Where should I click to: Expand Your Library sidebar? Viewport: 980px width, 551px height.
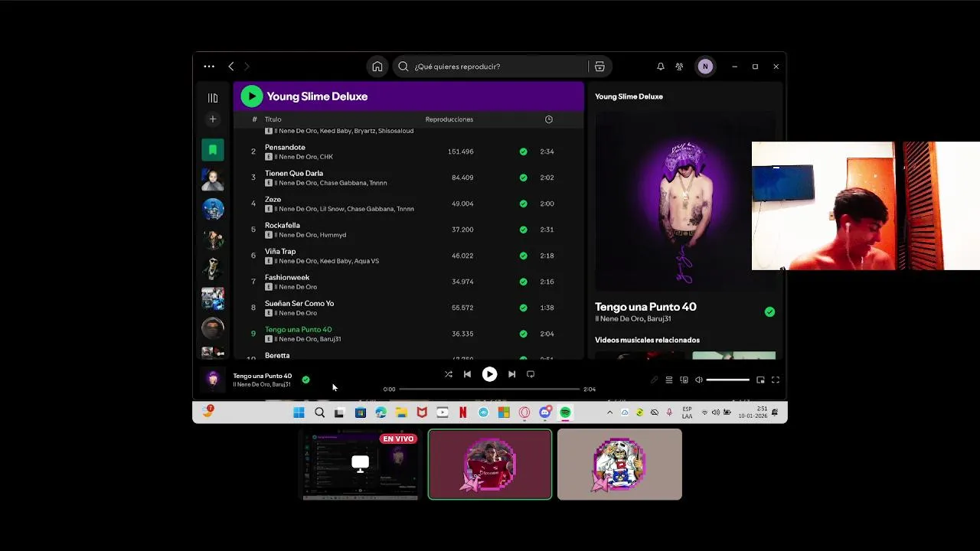tap(213, 98)
